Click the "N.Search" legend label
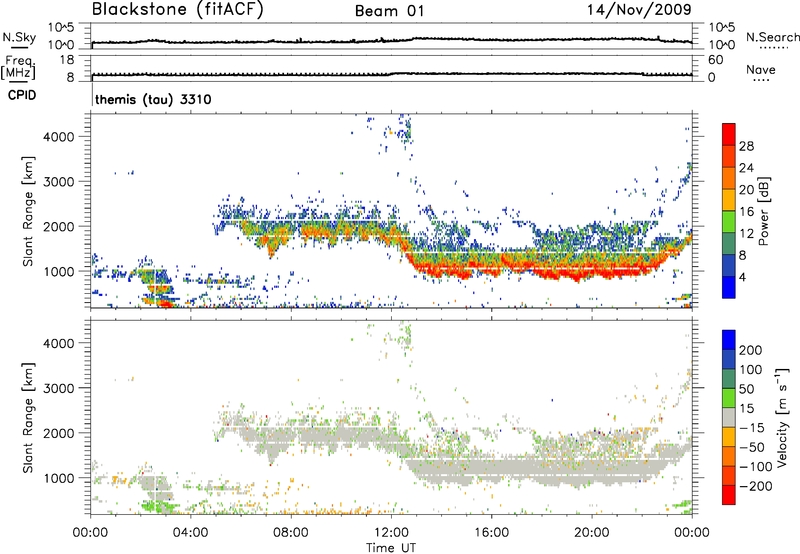This screenshot has height=554, width=800. pos(773,37)
